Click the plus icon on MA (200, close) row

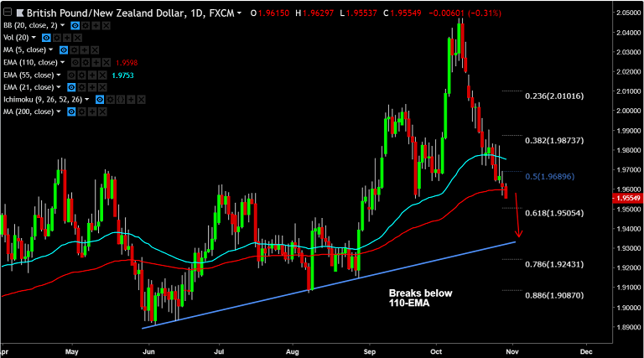(92, 112)
